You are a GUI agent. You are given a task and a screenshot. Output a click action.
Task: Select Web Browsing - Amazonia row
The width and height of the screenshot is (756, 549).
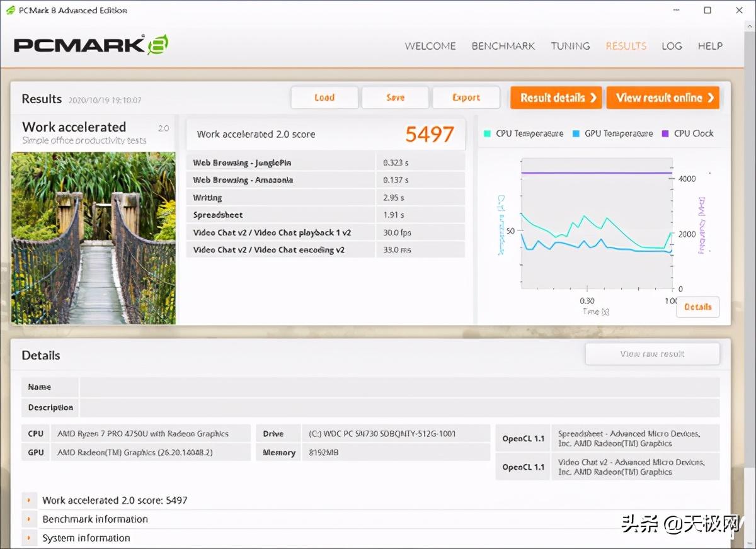(326, 180)
